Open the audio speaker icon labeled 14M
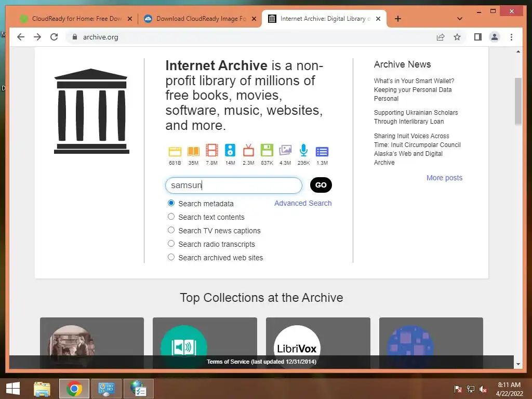532x399 pixels. coord(230,150)
